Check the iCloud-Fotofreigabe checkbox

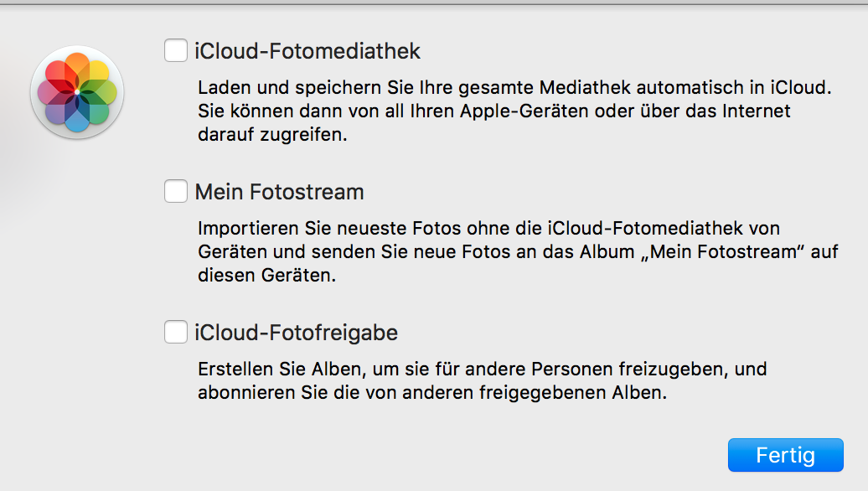pyautogui.click(x=176, y=333)
